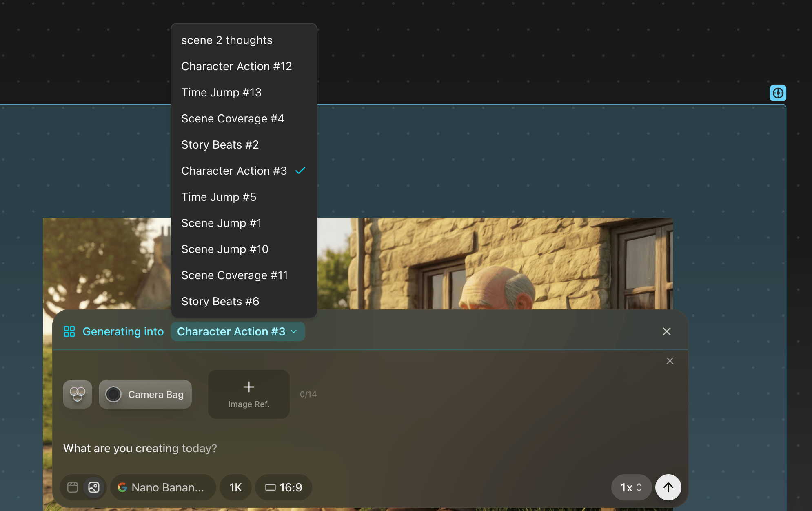
Task: Select Story Beats #2 entry
Action: (244, 144)
